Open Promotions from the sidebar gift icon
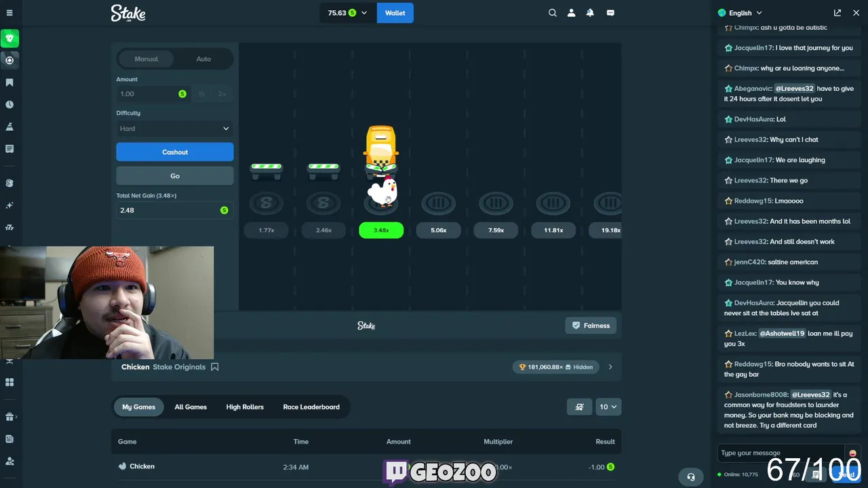Viewport: 868px width, 488px height. point(9,417)
